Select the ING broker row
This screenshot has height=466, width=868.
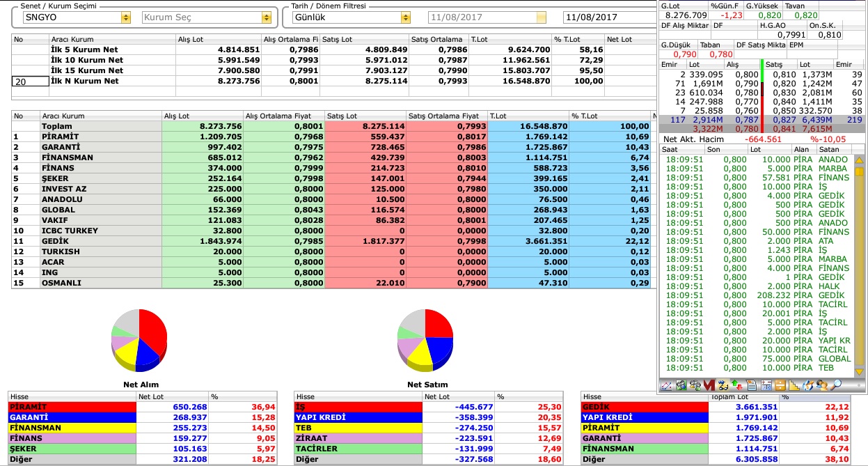point(331,272)
